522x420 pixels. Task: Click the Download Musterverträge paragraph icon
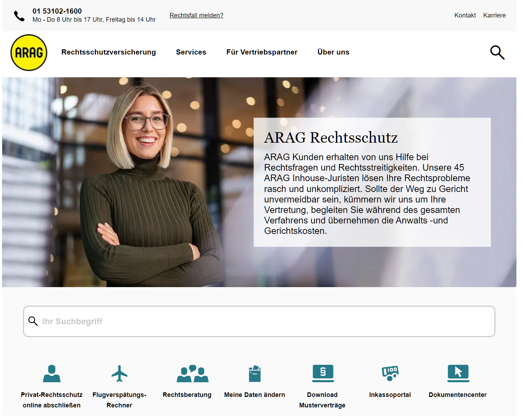point(323,373)
